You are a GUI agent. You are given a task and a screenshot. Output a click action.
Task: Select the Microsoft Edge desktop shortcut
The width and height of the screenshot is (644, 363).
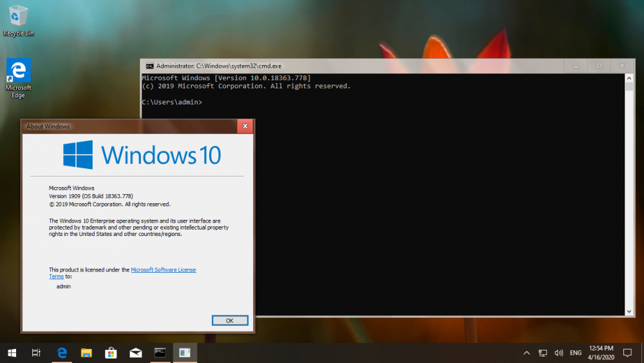point(18,76)
